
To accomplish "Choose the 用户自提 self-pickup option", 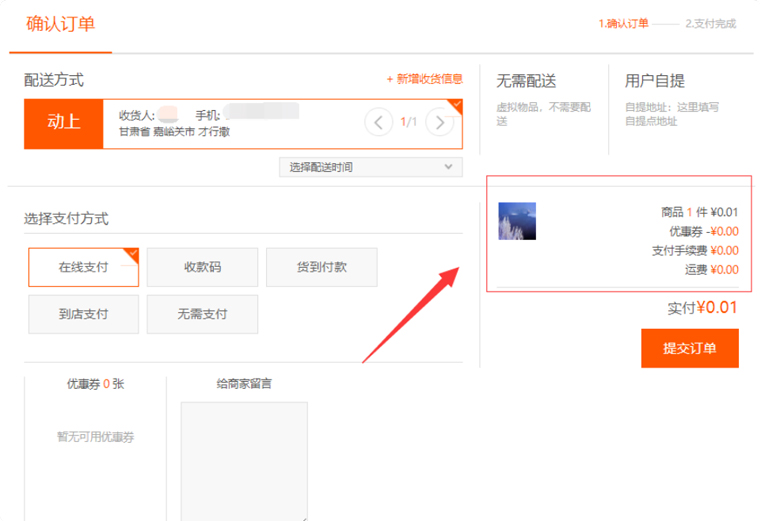I will [654, 81].
